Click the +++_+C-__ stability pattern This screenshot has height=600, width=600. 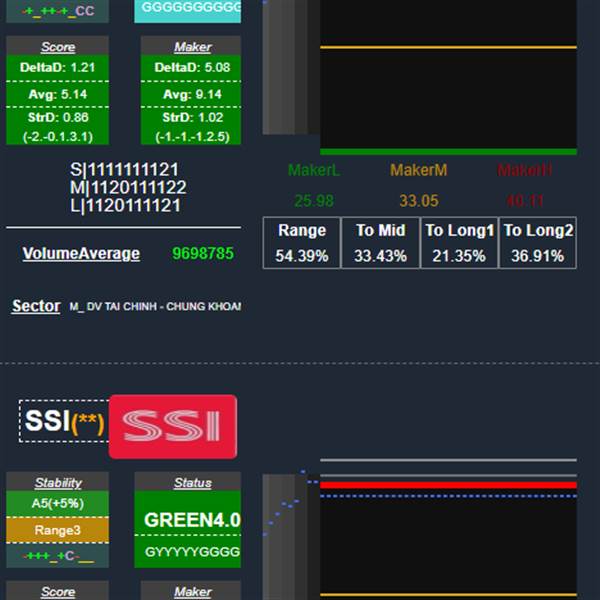coord(57,556)
